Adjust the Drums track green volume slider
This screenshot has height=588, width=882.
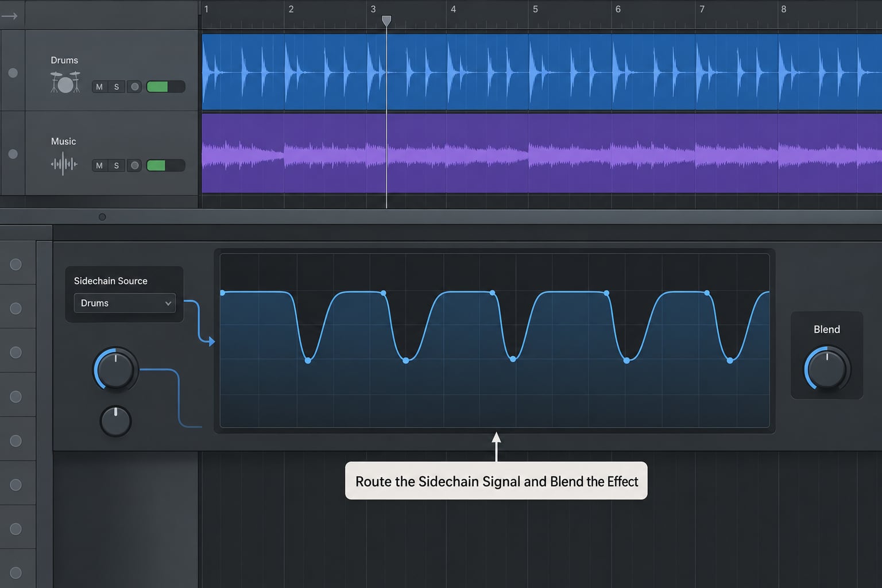[x=165, y=87]
